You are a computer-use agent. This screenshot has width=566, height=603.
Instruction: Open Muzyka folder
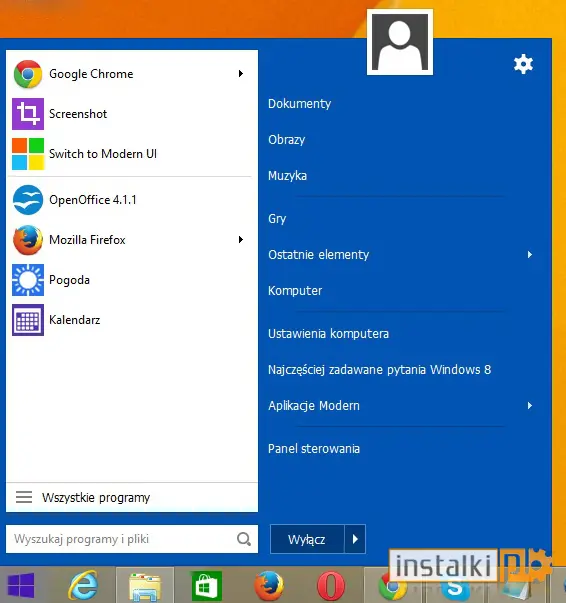point(287,176)
